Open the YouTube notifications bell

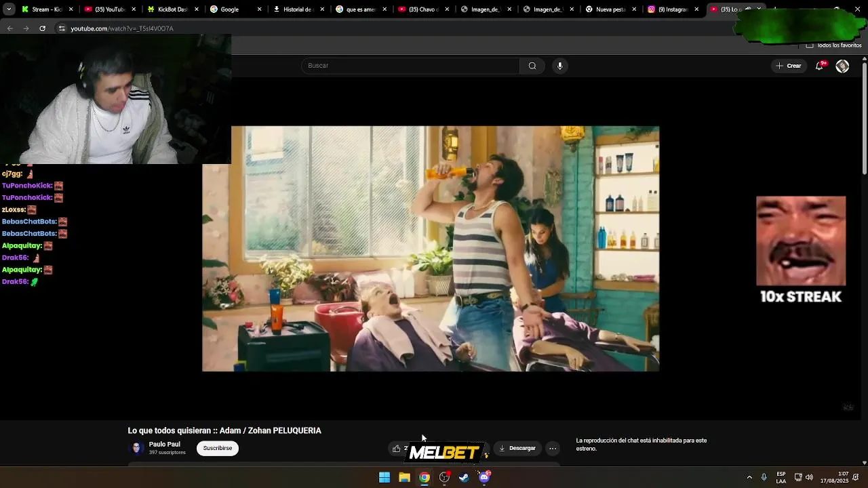point(820,66)
